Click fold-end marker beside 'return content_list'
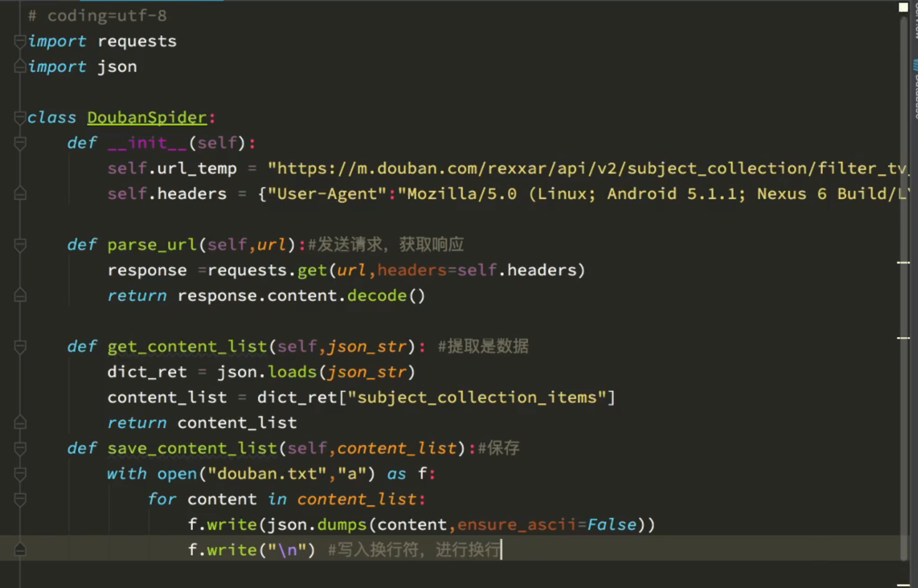This screenshot has width=918, height=588. pos(20,423)
